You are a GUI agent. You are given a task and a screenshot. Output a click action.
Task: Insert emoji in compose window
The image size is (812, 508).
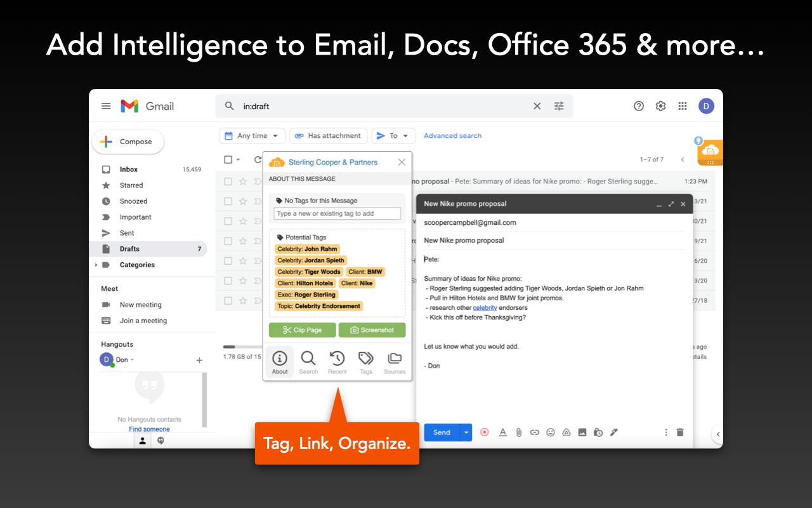(x=550, y=432)
